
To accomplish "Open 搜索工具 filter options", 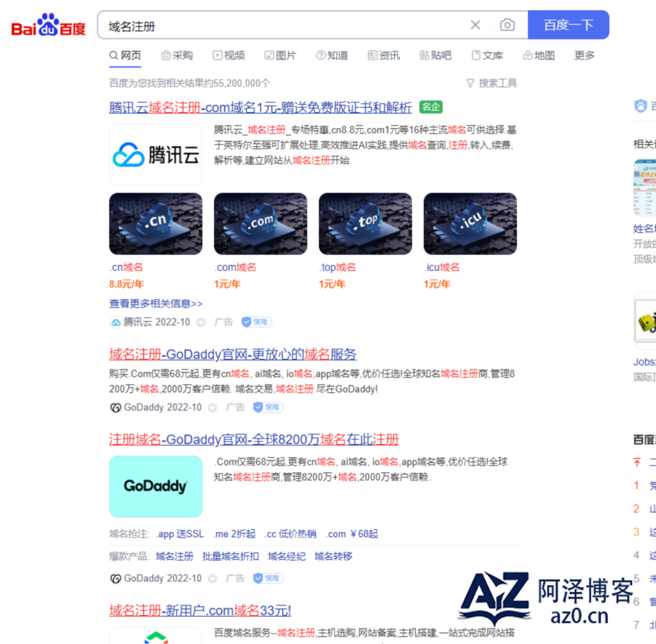I will point(491,83).
